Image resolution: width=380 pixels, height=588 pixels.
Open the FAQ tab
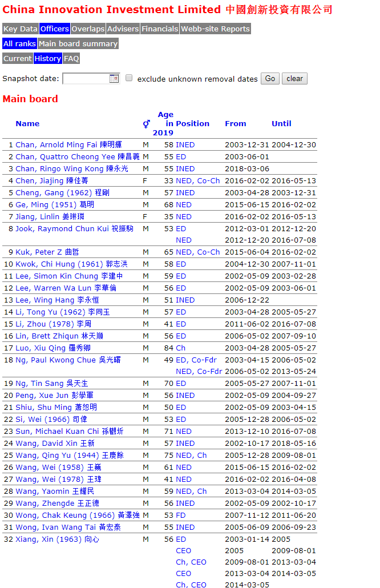click(x=71, y=58)
